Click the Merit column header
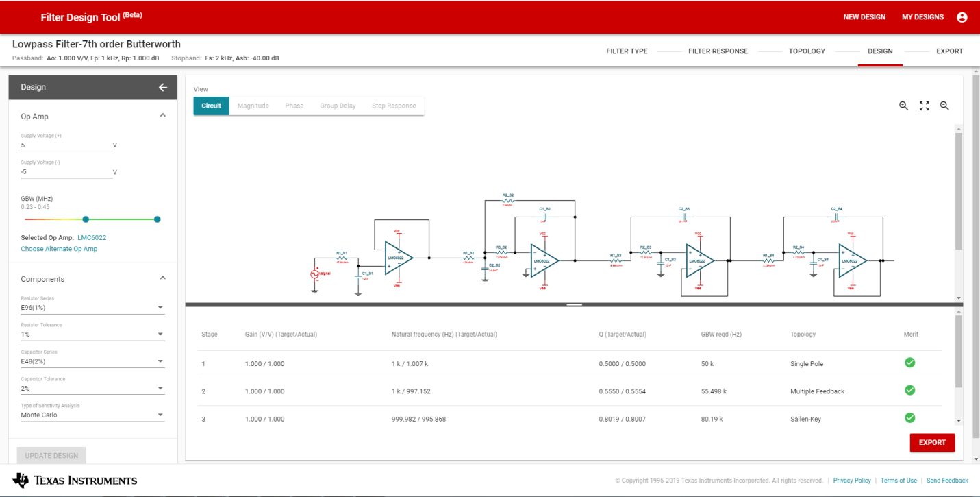980x497 pixels. coord(911,335)
